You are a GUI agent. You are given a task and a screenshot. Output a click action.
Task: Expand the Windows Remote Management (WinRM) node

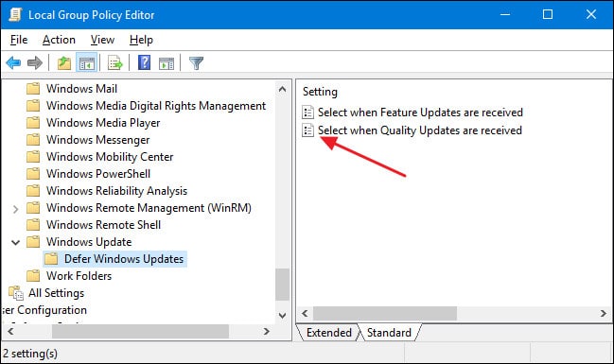click(x=15, y=209)
